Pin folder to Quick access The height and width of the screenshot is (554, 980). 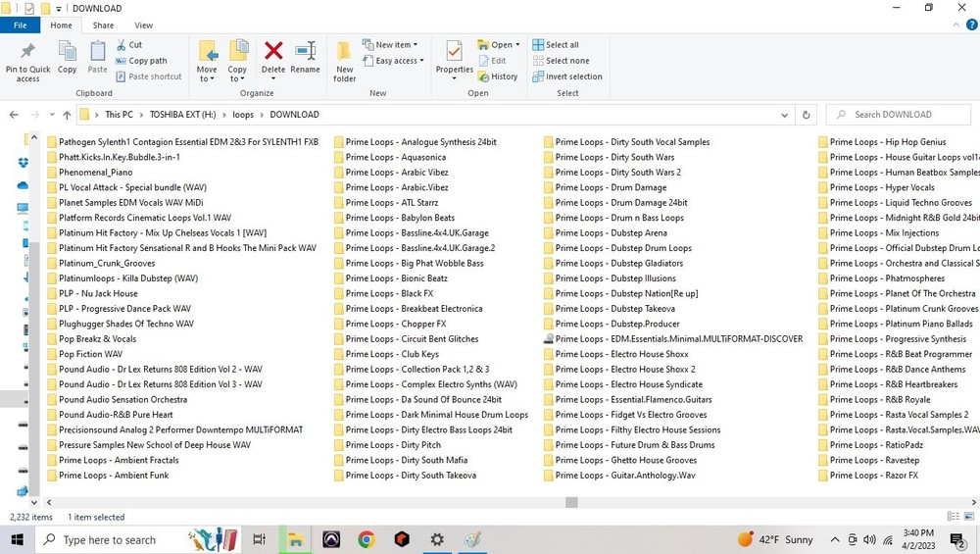(x=27, y=63)
